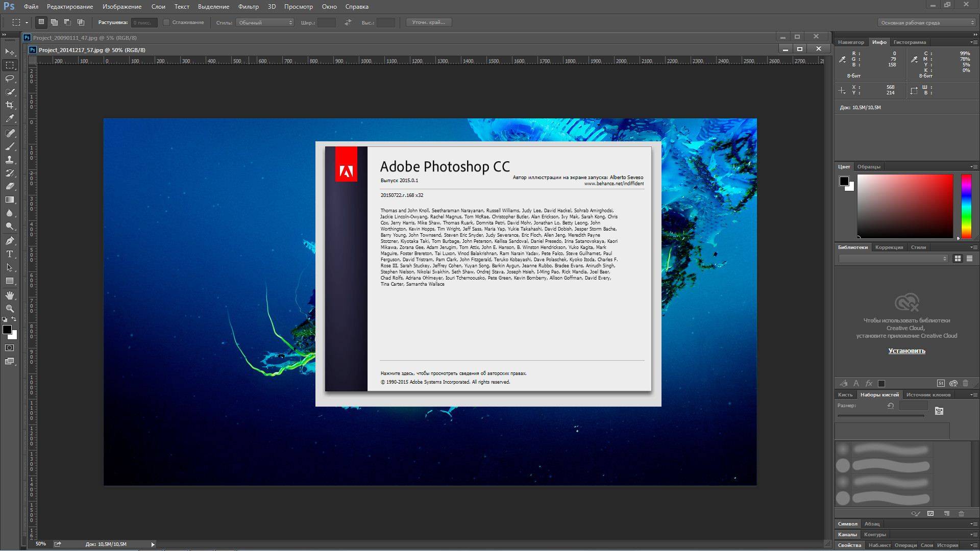The width and height of the screenshot is (980, 551).
Task: Select the Blur tool
Action: point(10,213)
